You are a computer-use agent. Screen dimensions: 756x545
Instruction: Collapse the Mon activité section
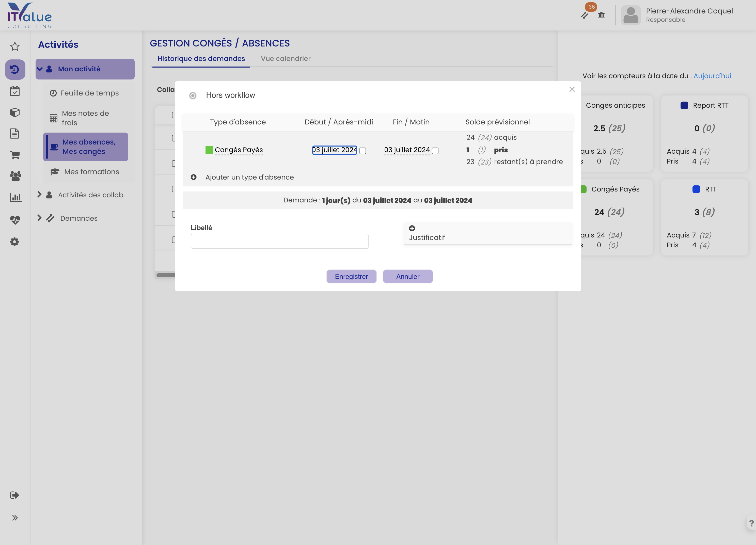[40, 69]
